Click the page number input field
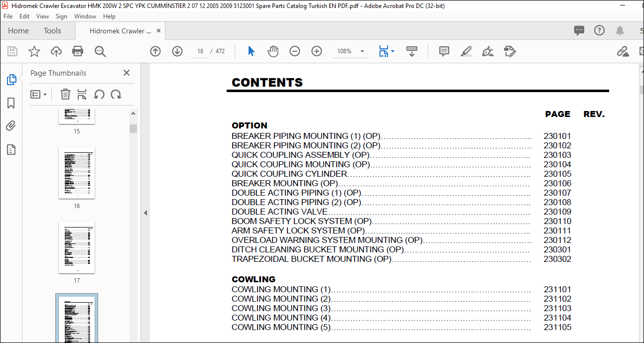The width and height of the screenshot is (644, 343). 200,51
